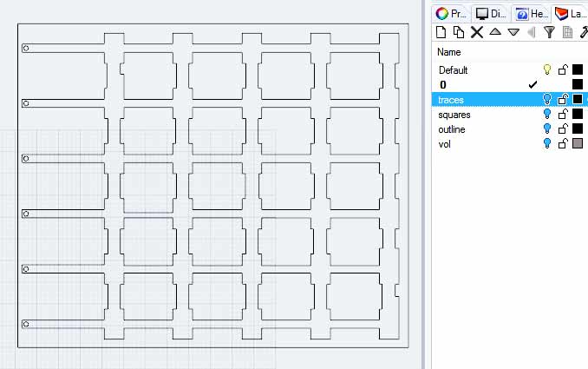Switch to the Display tab
588x369 pixels.
pos(491,14)
